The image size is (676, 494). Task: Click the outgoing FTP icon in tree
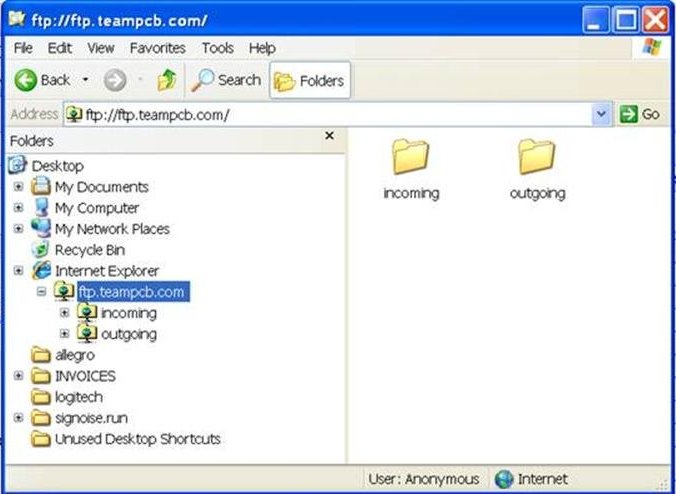point(87,334)
